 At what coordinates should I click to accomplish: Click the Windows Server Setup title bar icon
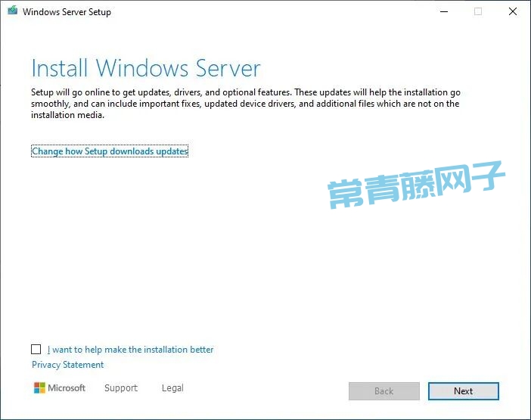[x=12, y=12]
